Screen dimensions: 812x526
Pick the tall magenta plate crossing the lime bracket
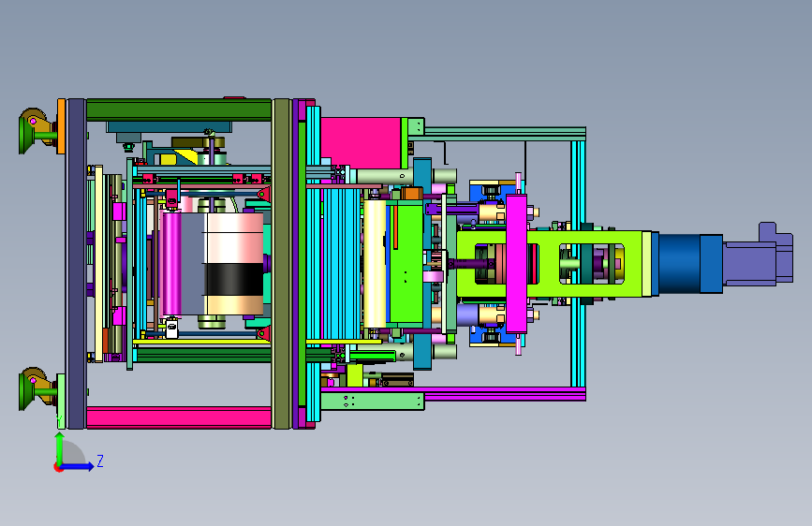(x=516, y=264)
